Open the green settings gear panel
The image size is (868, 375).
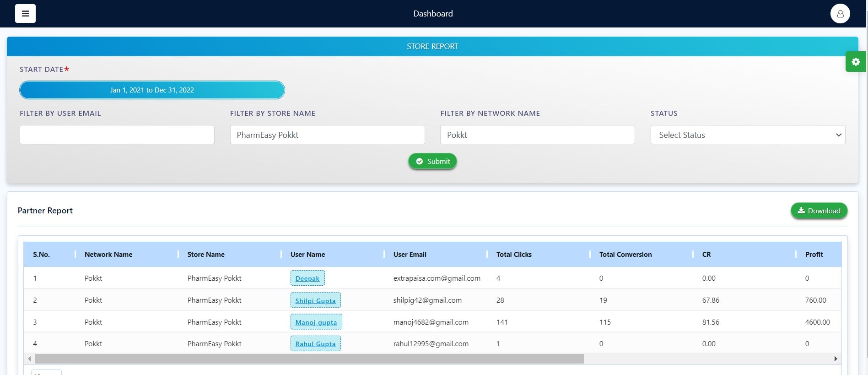click(856, 62)
